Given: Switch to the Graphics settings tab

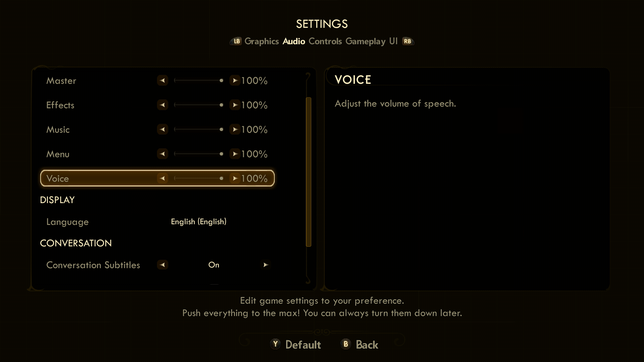Looking at the screenshot, I should [x=261, y=41].
